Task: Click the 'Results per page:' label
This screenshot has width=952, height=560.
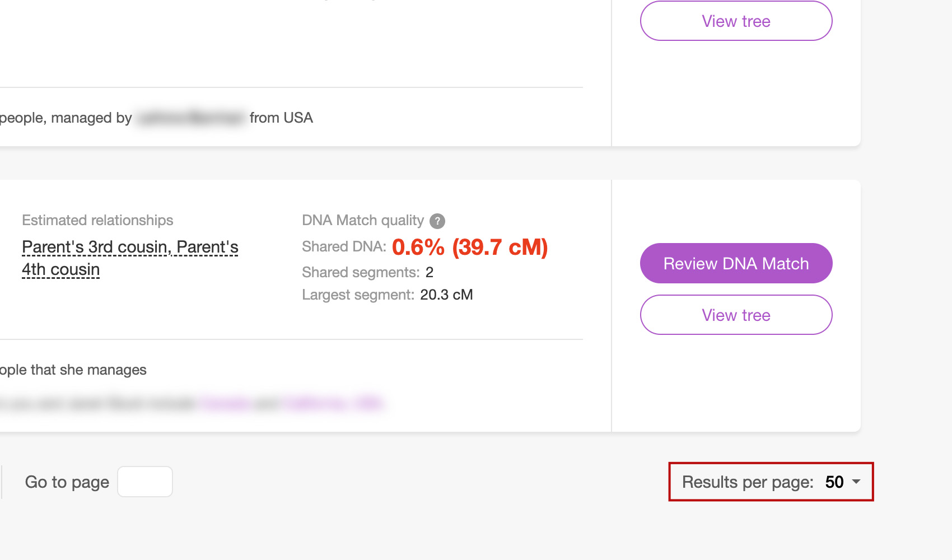Action: pos(748,482)
